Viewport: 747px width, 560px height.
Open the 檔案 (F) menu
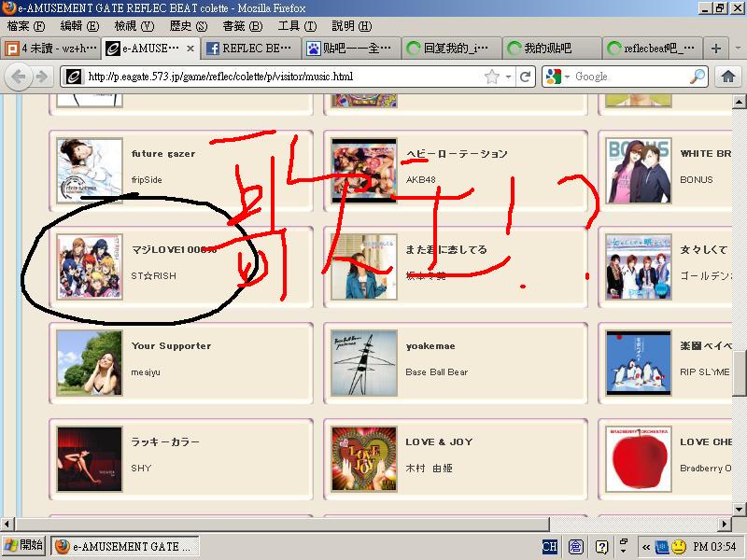(x=26, y=26)
